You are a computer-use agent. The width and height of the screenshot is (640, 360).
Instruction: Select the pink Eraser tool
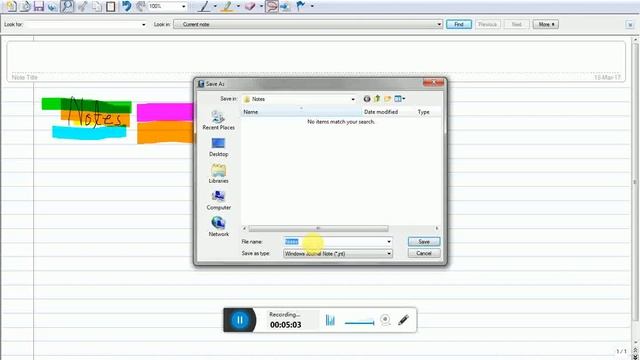(250, 6)
